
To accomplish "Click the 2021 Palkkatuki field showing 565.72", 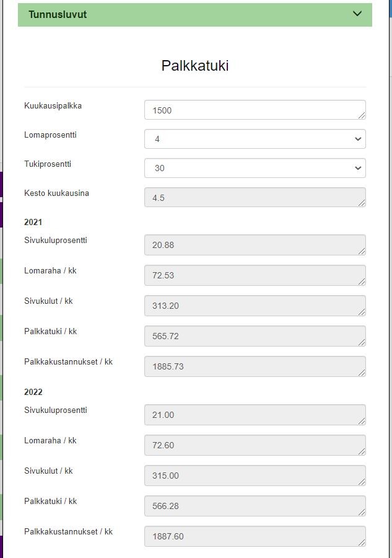I will 255,336.
